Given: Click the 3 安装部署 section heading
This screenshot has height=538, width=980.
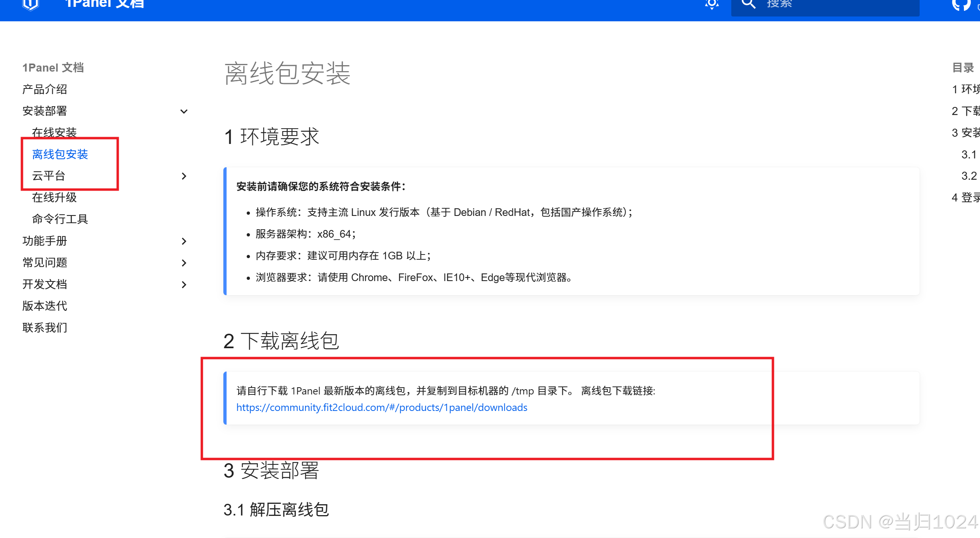Looking at the screenshot, I should point(272,470).
